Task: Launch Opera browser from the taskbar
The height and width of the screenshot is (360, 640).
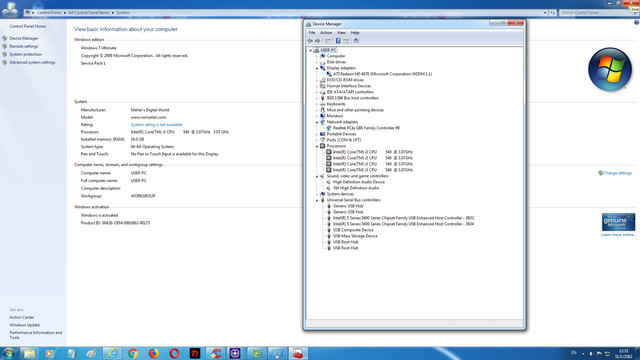Action: pyautogui.click(x=174, y=353)
